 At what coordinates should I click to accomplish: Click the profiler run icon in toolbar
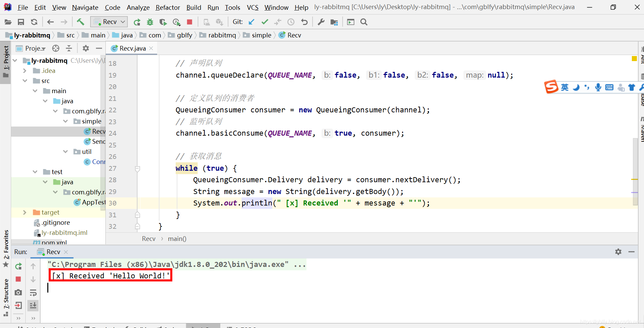(176, 22)
